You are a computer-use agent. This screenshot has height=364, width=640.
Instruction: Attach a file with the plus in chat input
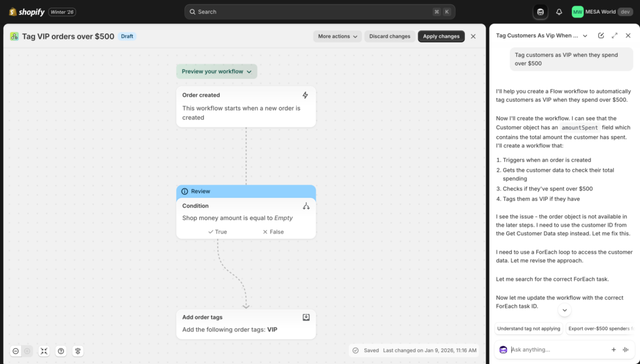(613, 350)
